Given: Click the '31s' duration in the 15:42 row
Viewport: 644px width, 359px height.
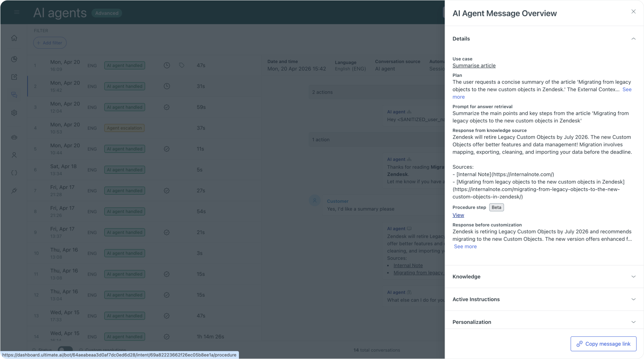Looking at the screenshot, I should 201,86.
